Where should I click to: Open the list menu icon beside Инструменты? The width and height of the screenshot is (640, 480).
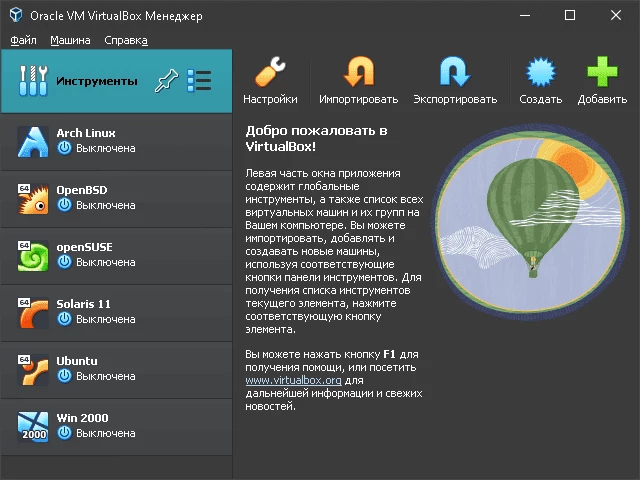pyautogui.click(x=199, y=80)
